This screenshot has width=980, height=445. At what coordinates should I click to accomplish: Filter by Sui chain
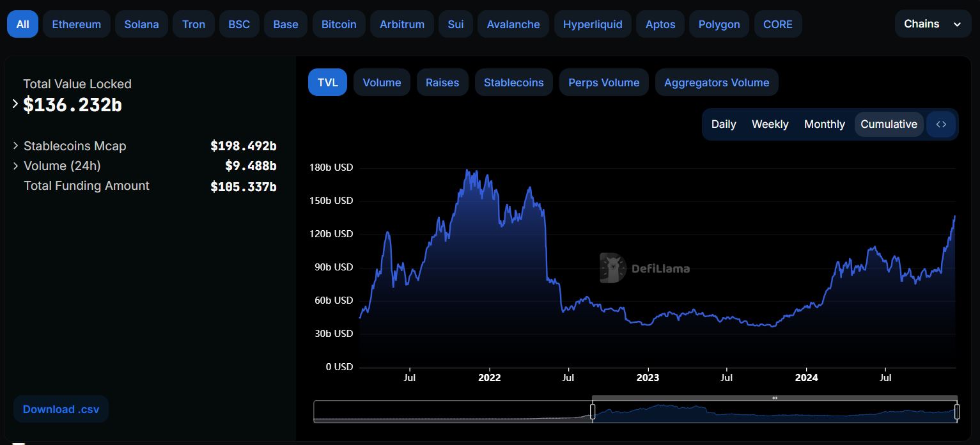pyautogui.click(x=456, y=24)
